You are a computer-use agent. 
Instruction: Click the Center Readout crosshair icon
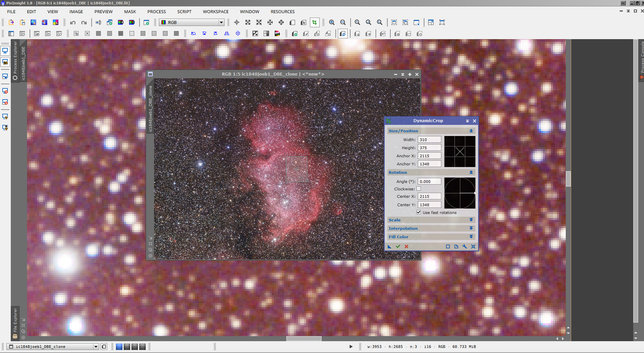(x=237, y=23)
